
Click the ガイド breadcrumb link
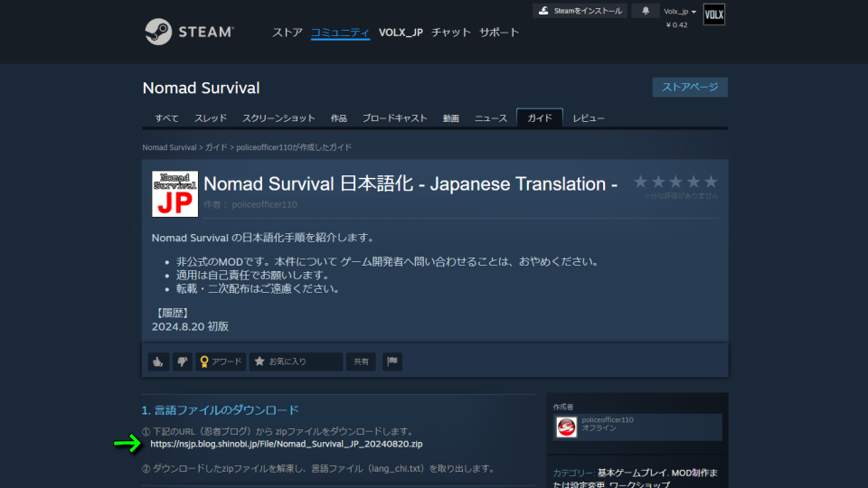tap(216, 147)
